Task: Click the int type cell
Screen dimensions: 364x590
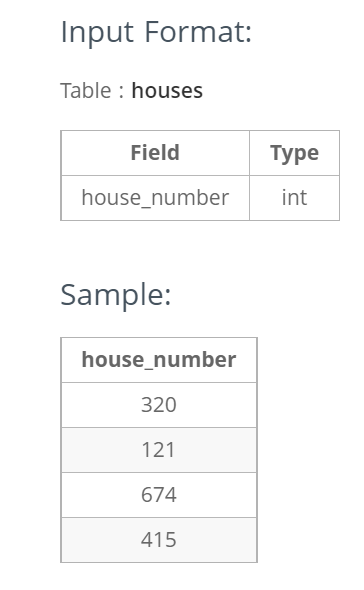Action: [294, 198]
